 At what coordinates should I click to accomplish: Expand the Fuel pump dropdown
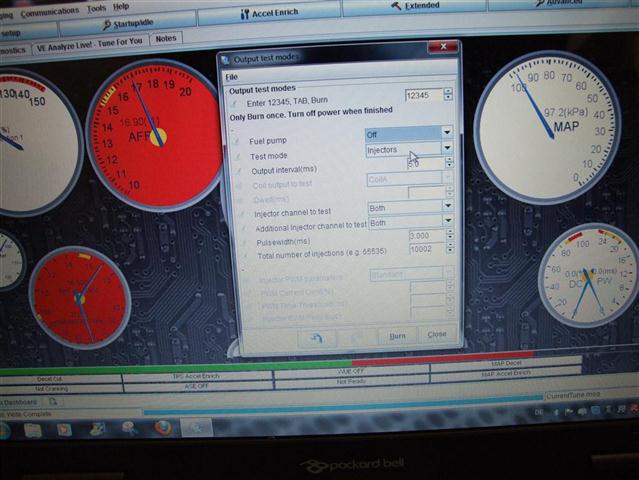pos(446,132)
